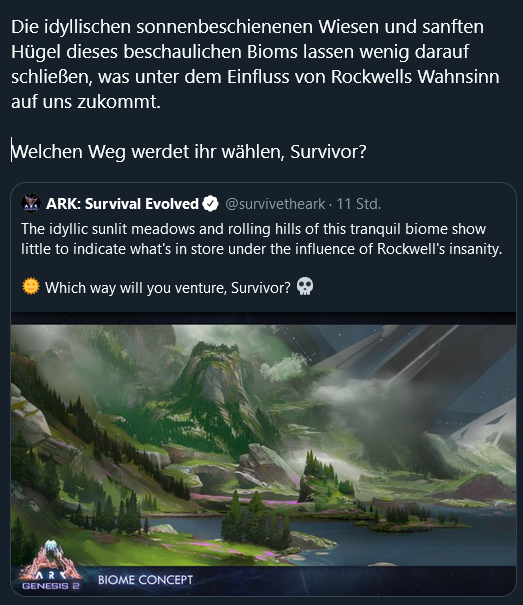
Task: Open the ARK: Survival Evolved profile avatar
Action: click(x=31, y=203)
